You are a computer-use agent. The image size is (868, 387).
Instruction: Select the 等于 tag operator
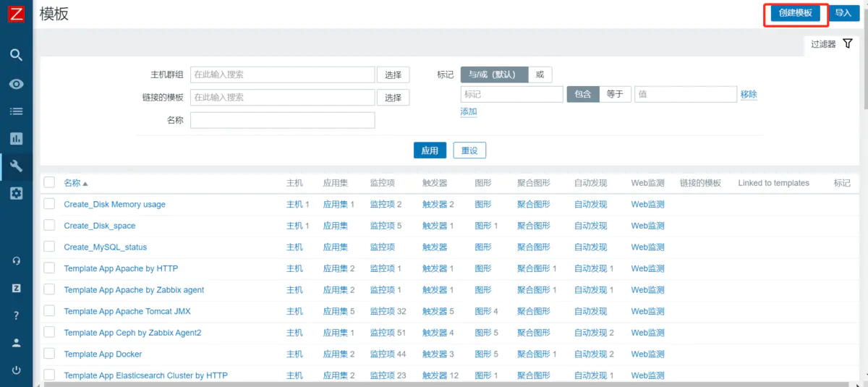(615, 94)
